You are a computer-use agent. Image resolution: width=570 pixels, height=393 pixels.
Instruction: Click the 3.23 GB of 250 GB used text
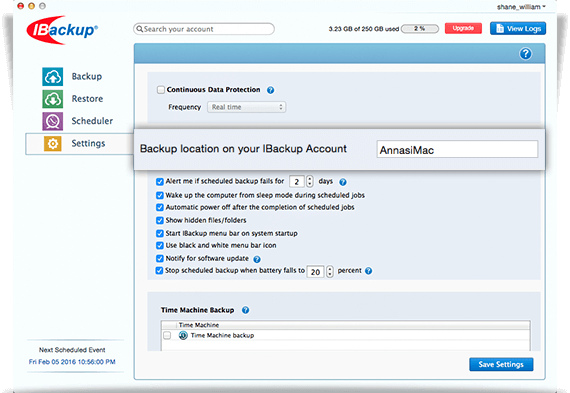click(x=364, y=29)
